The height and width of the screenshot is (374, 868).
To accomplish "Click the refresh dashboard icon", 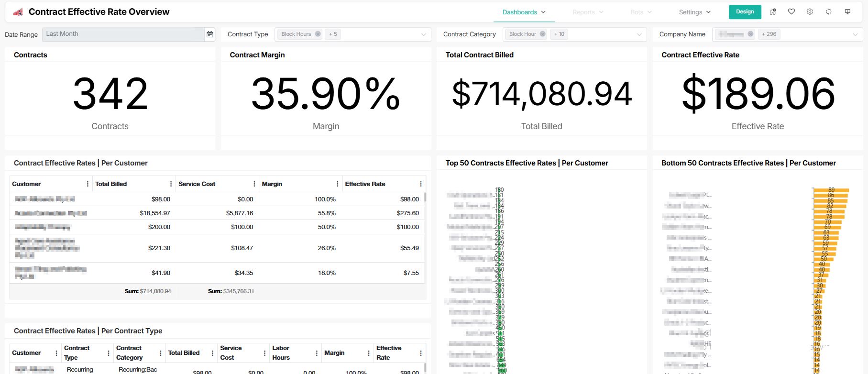I will [829, 12].
